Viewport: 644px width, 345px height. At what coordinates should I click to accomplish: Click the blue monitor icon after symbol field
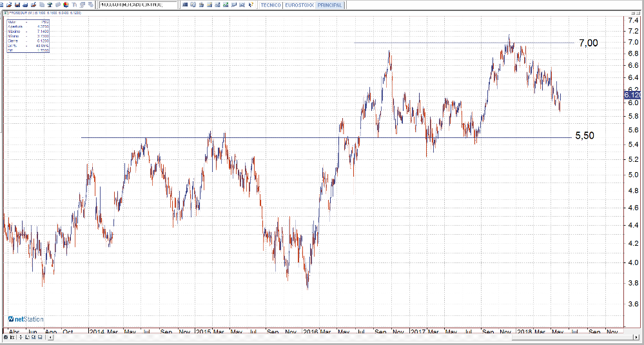click(x=184, y=5)
